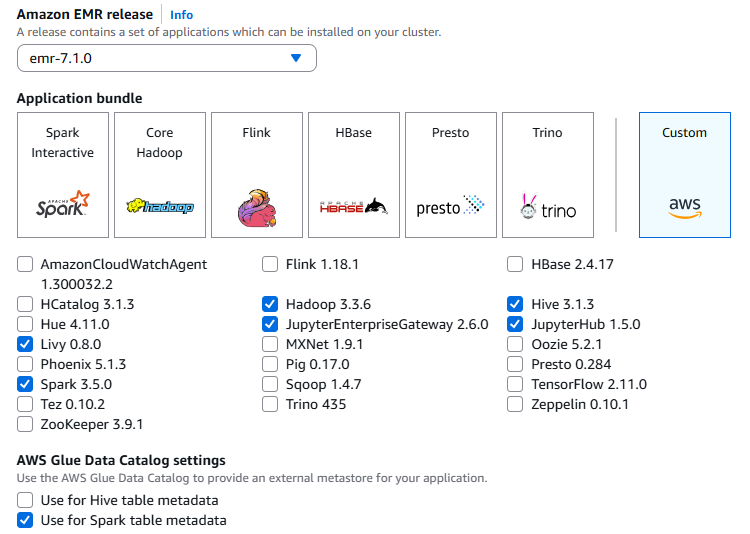Pick the Flink squirrel bundle icon
Viewport: 750px width, 534px height.
point(257,207)
